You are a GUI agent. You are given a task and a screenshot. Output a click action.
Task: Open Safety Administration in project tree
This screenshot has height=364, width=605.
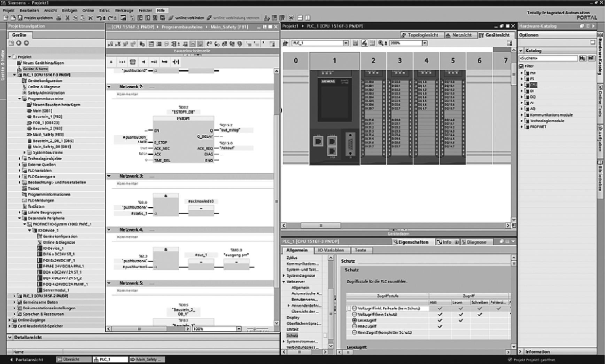pos(46,93)
